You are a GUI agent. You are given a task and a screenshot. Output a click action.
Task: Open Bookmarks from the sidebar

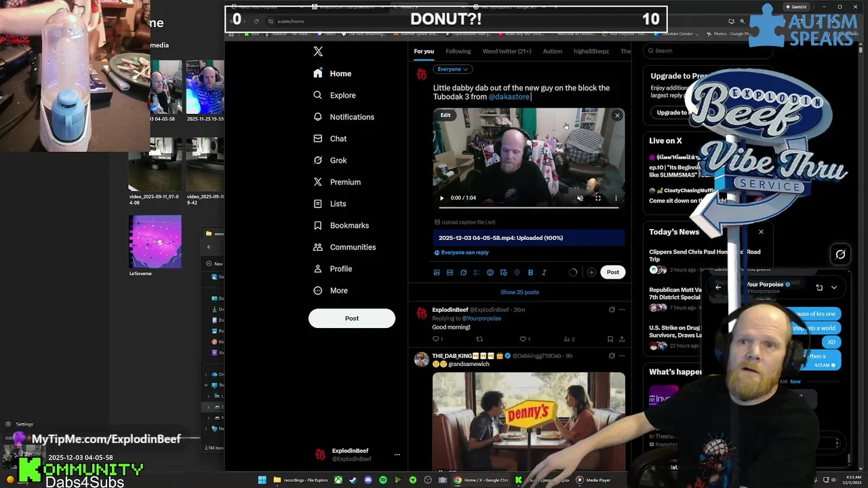tap(341, 225)
